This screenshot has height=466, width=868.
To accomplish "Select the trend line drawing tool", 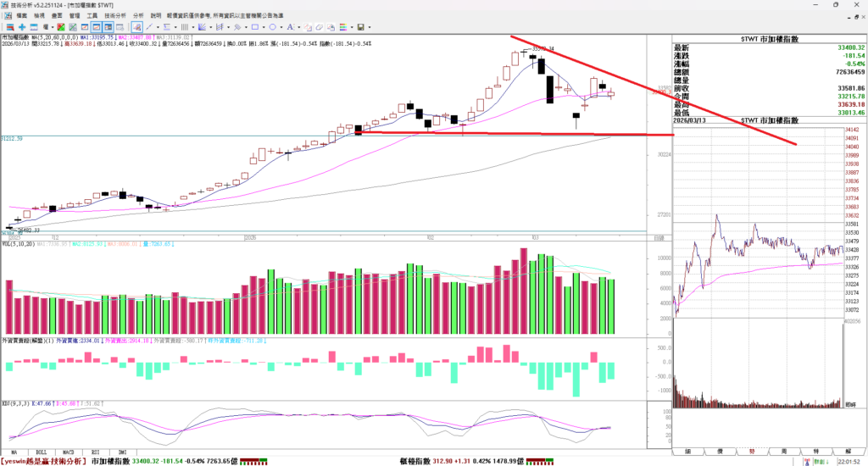I will coord(149,27).
